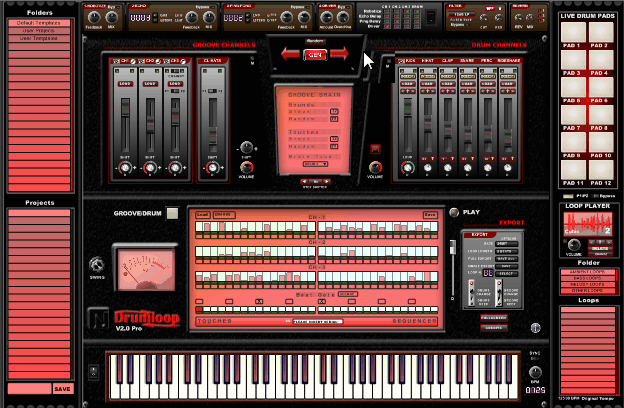
Task: Toggle the Delay effect Bypass switch
Action: (x=212, y=8)
